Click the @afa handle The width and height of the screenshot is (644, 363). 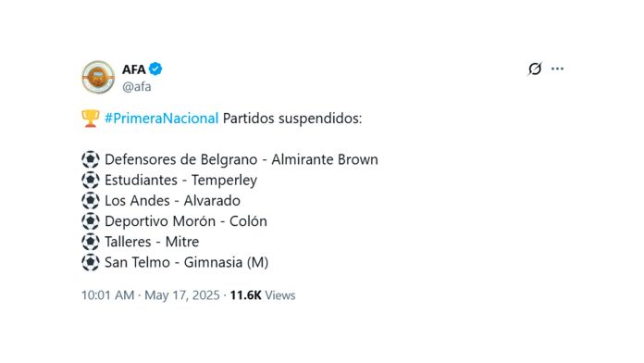136,87
